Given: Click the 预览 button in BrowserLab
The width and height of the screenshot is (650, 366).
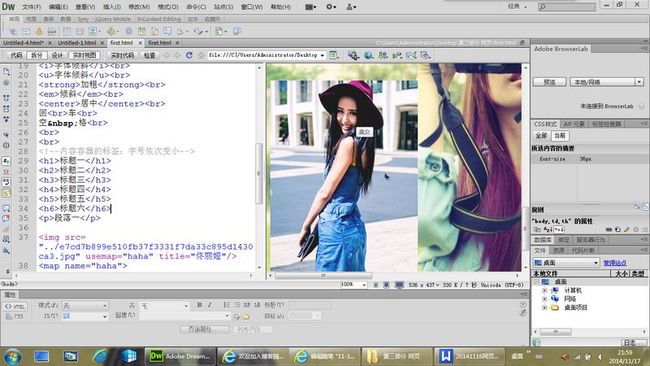Looking at the screenshot, I should point(549,82).
